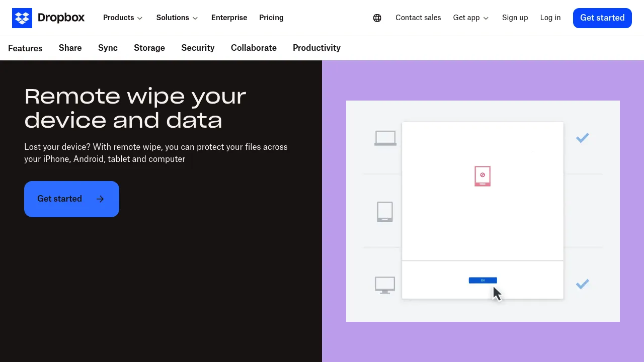Open the language globe icon

377,18
